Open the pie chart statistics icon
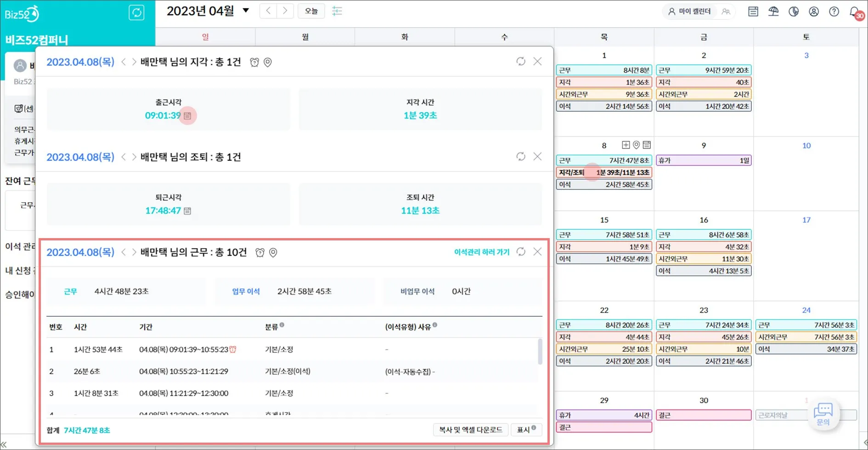Viewport: 868px width, 450px height. (x=794, y=11)
